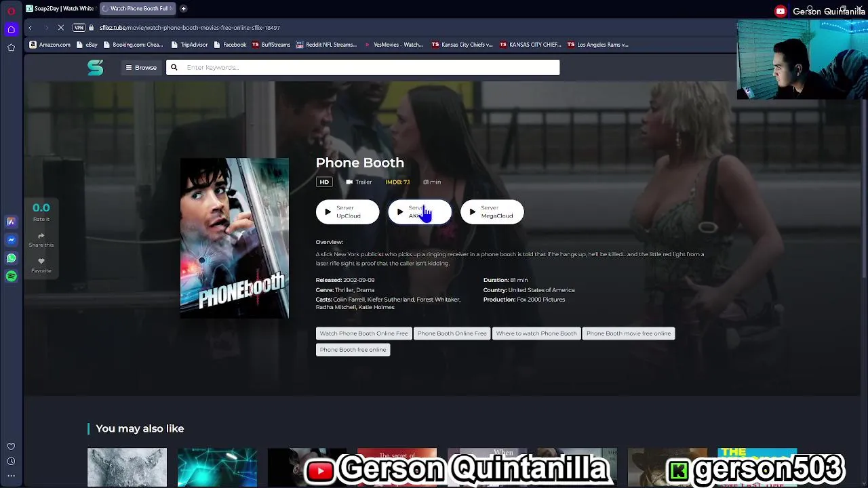Click the lock site info icon
Image resolution: width=868 pixels, height=488 pixels.
coord(91,28)
